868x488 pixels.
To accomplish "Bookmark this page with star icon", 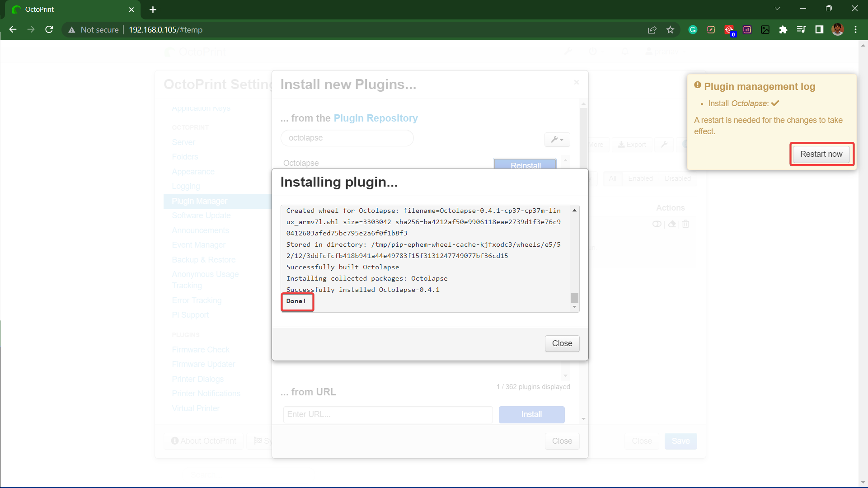I will [670, 30].
